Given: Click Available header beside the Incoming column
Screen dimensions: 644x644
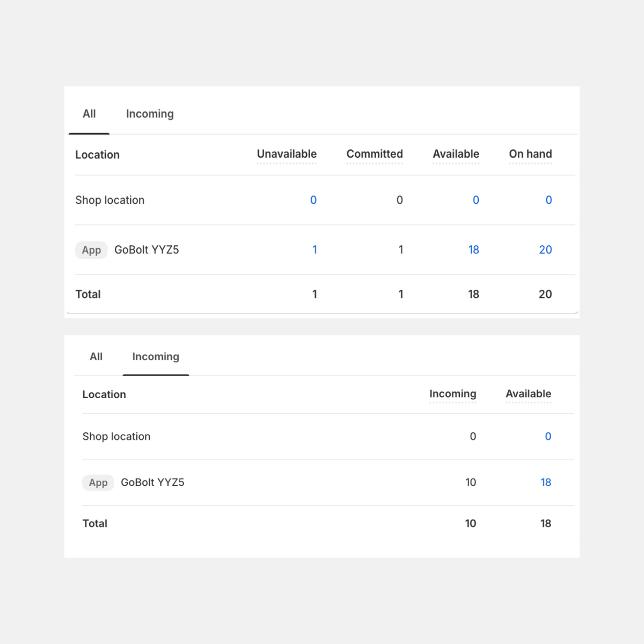Looking at the screenshot, I should point(528,394).
